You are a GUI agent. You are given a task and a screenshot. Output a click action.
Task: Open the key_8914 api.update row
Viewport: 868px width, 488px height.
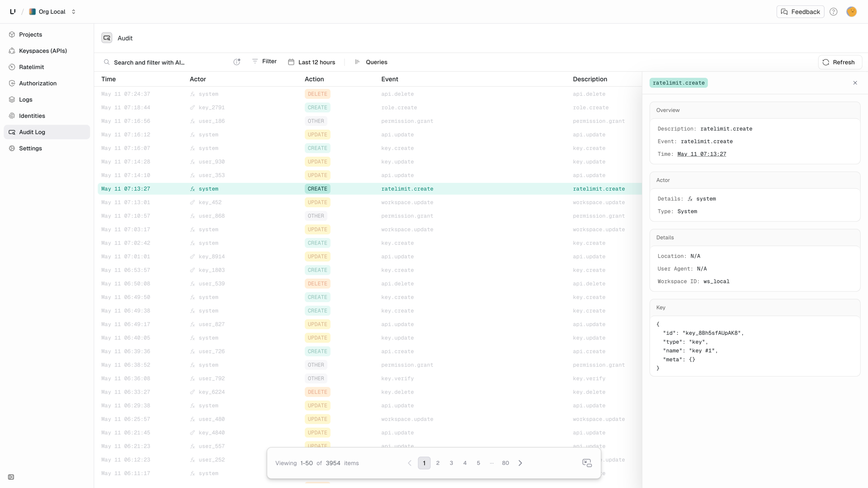[x=370, y=257]
